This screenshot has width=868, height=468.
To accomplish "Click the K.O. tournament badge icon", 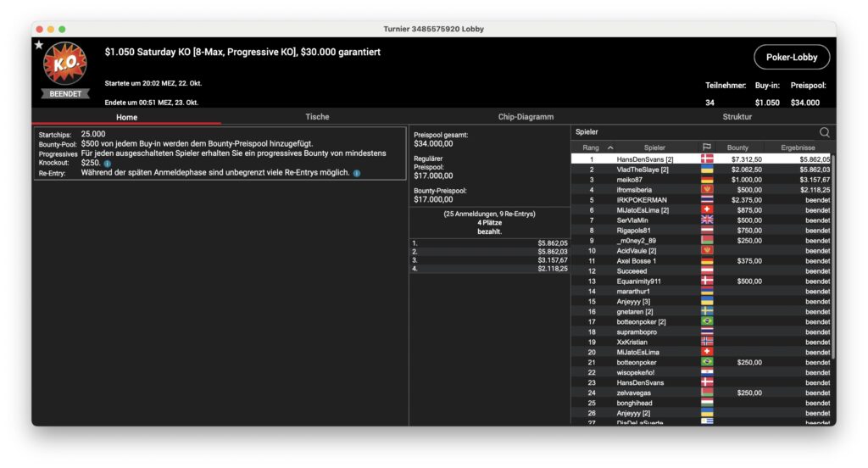I will tap(64, 64).
